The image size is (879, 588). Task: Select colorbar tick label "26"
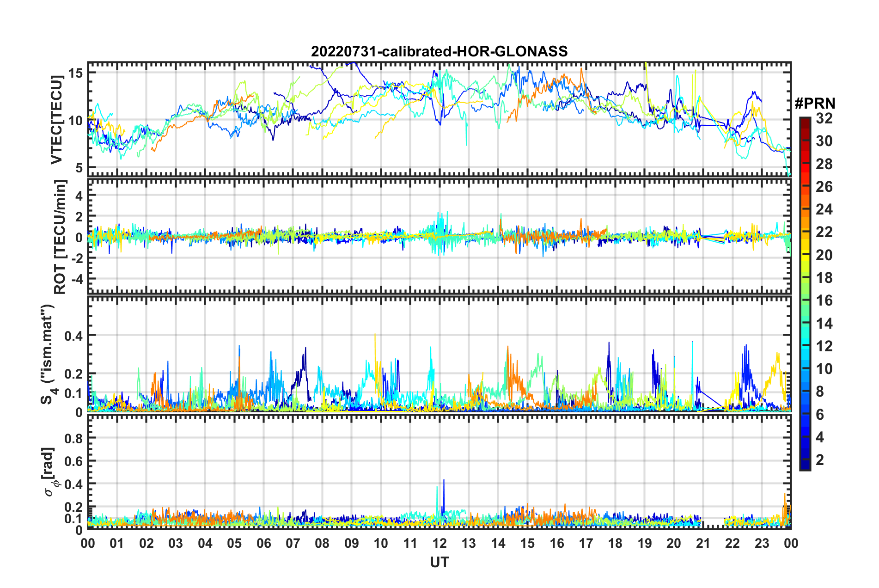pyautogui.click(x=824, y=187)
